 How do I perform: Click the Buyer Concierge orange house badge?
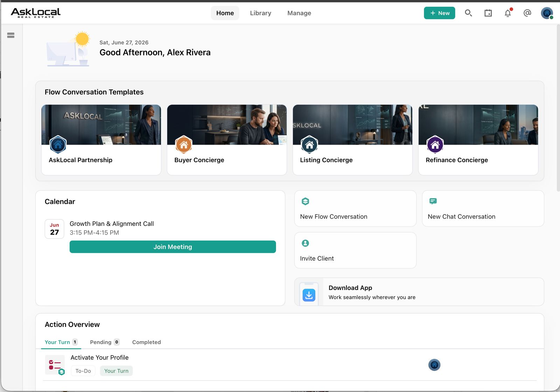[184, 144]
